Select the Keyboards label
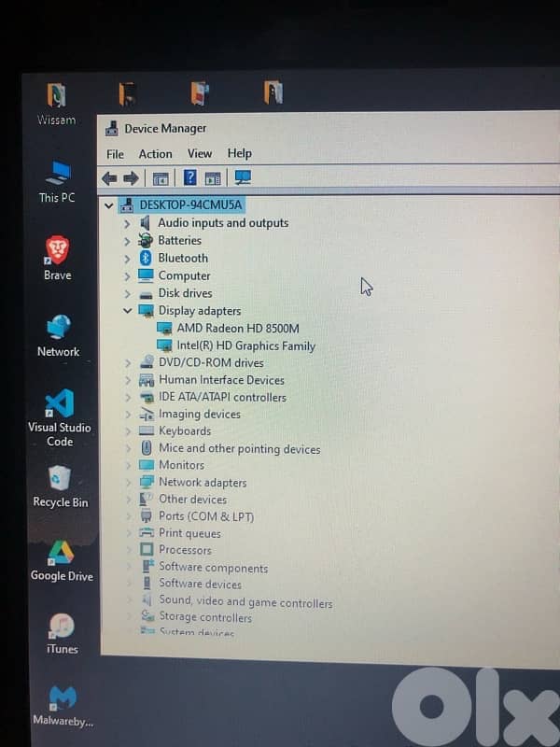Screen dimensions: 560x747 pos(185,431)
